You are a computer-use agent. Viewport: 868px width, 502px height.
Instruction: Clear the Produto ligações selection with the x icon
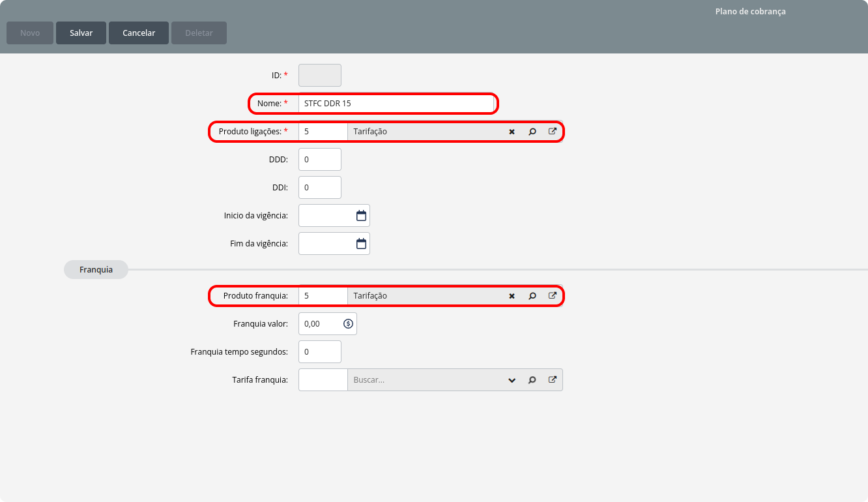coord(512,132)
